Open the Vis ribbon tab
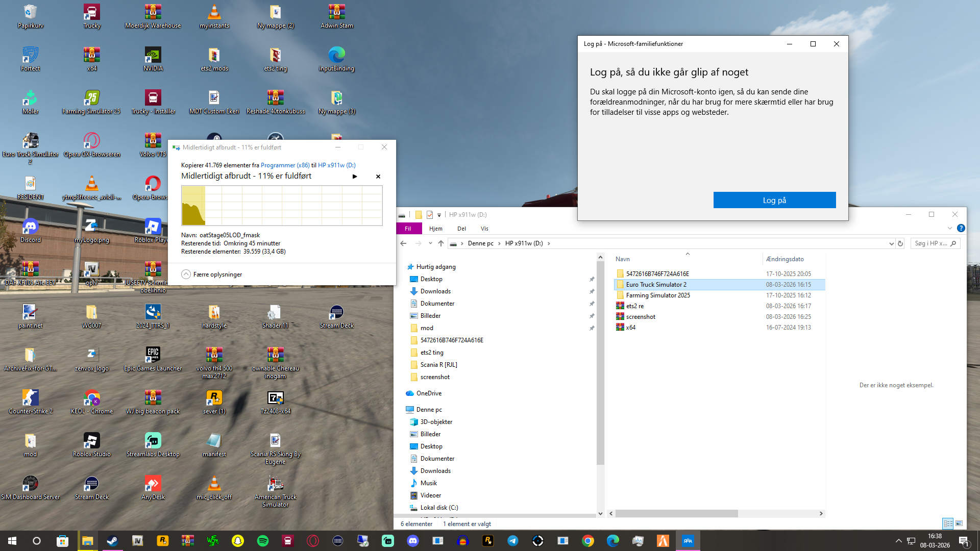Screen dimensions: 980x551 pos(484,229)
